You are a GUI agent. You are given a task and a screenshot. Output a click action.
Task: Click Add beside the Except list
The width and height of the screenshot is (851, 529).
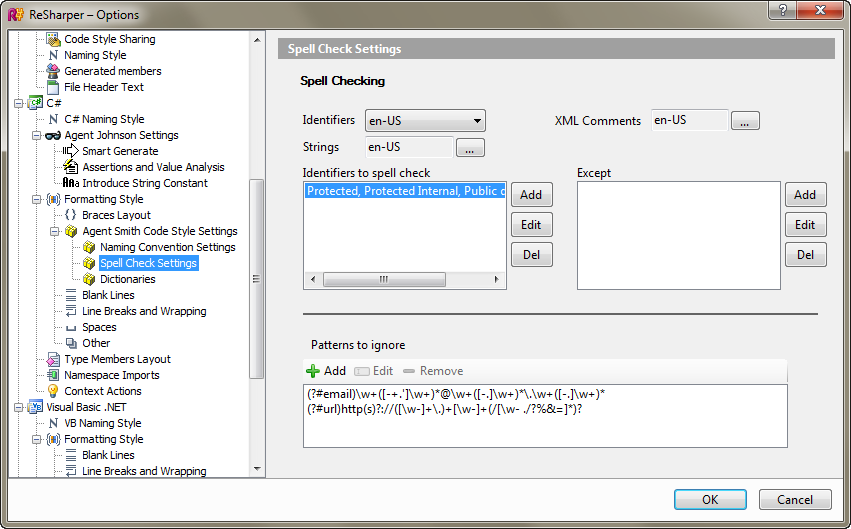coord(805,195)
